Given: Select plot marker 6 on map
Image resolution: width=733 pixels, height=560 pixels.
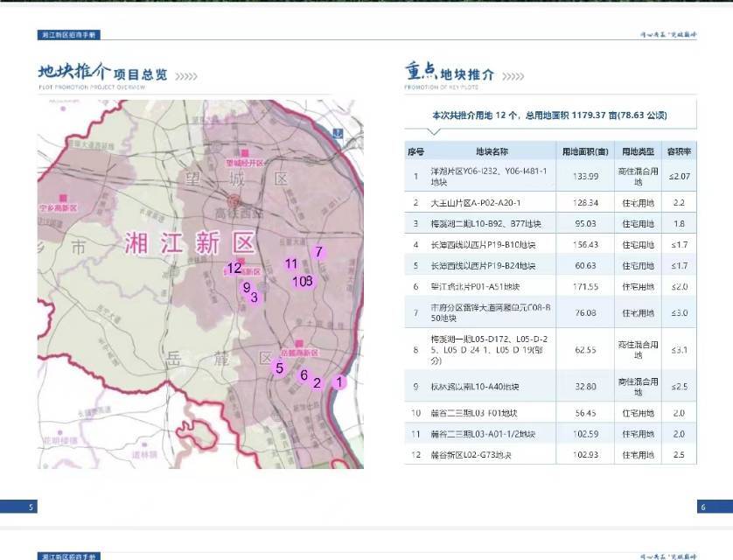Looking at the screenshot, I should 304,375.
